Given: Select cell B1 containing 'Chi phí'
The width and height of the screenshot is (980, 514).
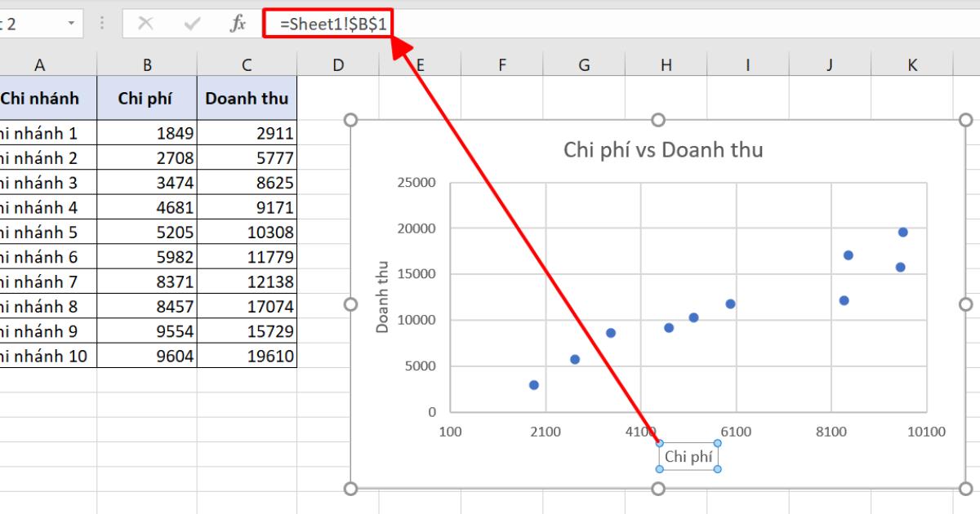Looking at the screenshot, I should click(x=147, y=98).
